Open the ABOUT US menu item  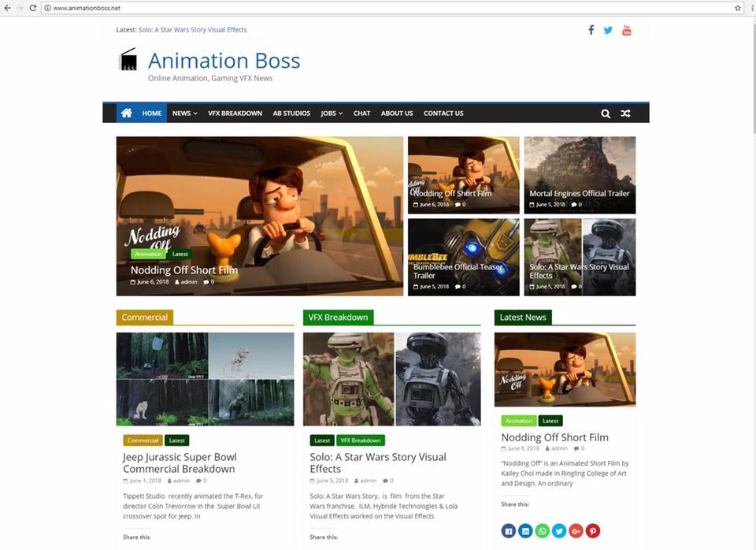pyautogui.click(x=397, y=113)
